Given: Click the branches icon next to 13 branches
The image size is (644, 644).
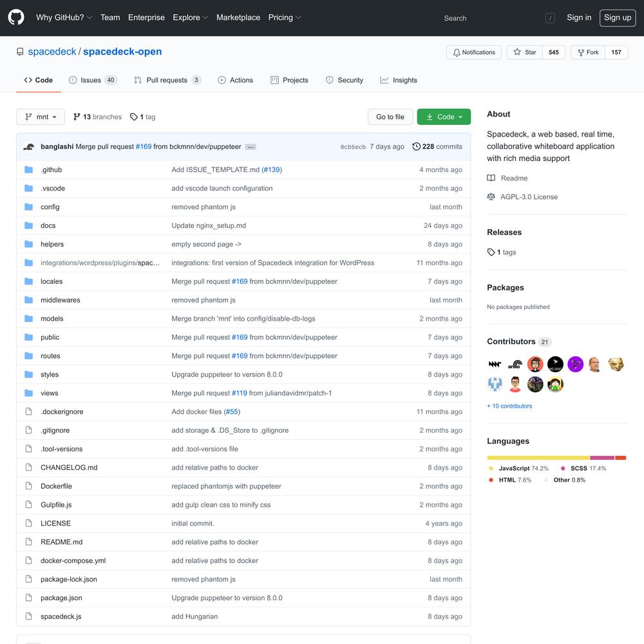Looking at the screenshot, I should (x=77, y=117).
